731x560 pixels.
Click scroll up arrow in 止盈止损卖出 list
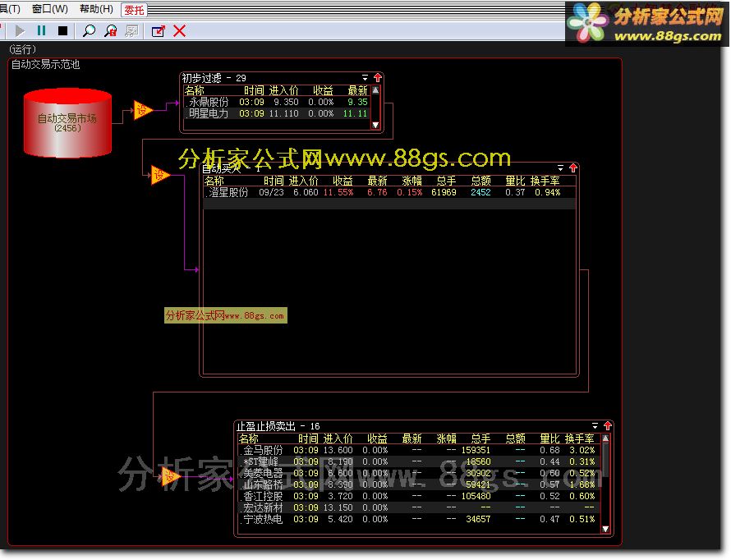(605, 438)
